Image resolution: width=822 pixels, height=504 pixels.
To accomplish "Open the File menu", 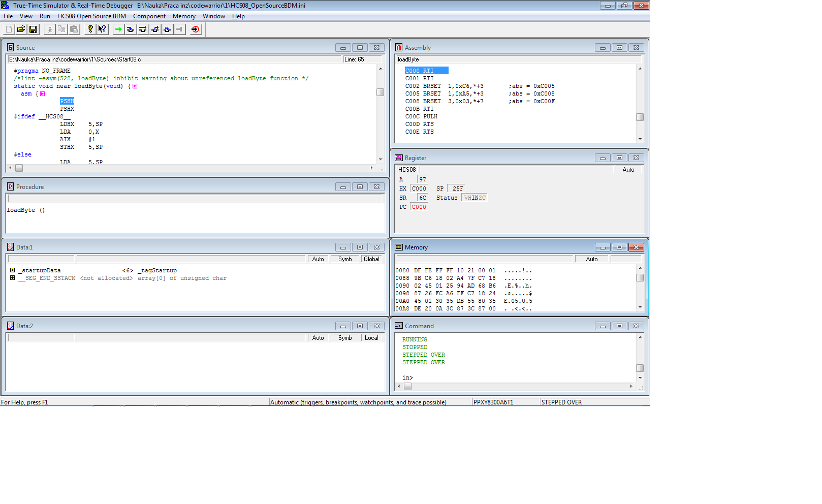I will coord(8,16).
